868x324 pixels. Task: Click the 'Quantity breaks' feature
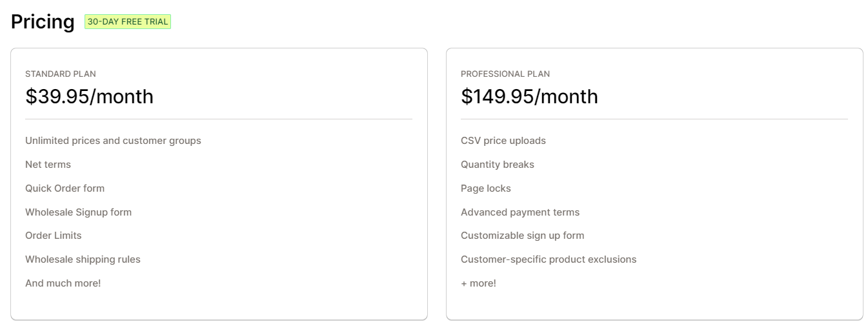(498, 165)
